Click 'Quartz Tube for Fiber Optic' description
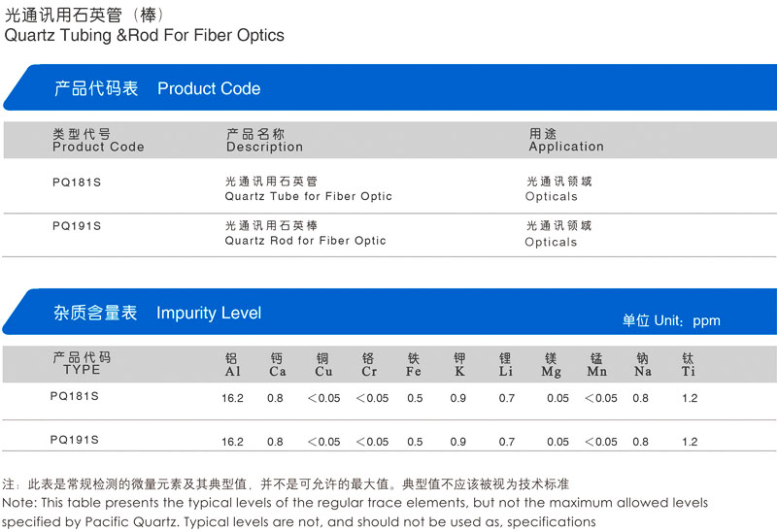The image size is (777, 532). click(308, 196)
